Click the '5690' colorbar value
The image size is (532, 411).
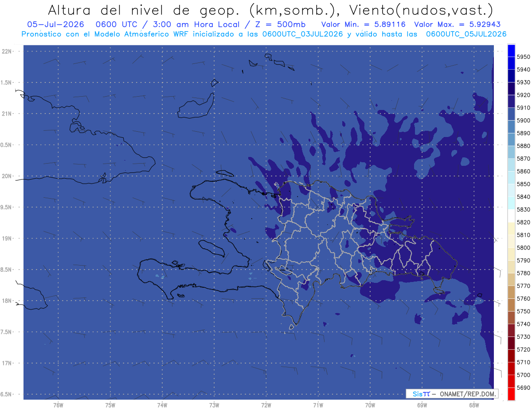click(x=524, y=388)
